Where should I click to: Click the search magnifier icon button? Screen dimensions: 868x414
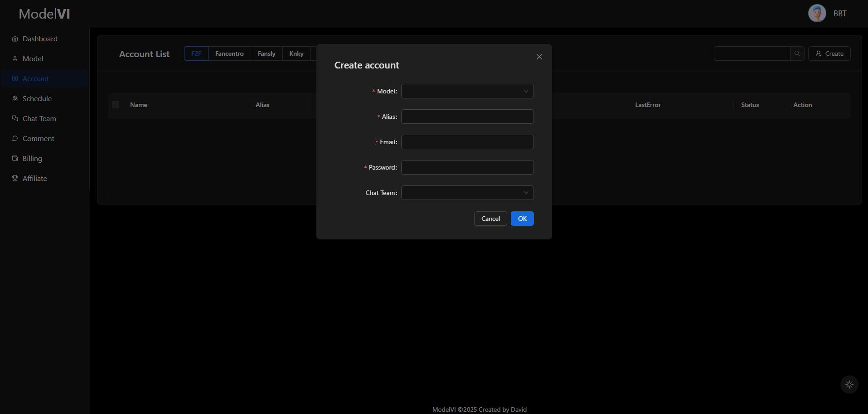tap(797, 54)
